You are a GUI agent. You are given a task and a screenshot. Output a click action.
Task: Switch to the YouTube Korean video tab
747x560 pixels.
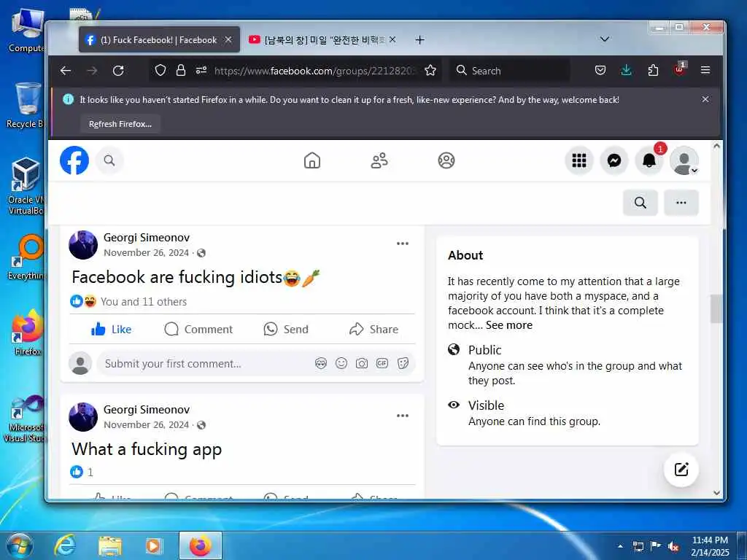click(x=323, y=40)
